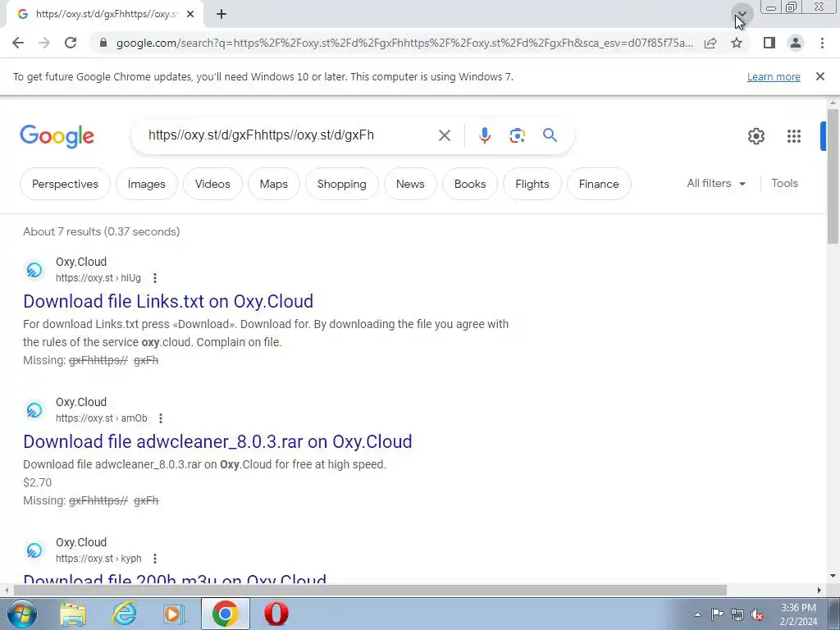Close the oxy.st search tab
The height and width of the screenshot is (630, 840).
pos(190,14)
